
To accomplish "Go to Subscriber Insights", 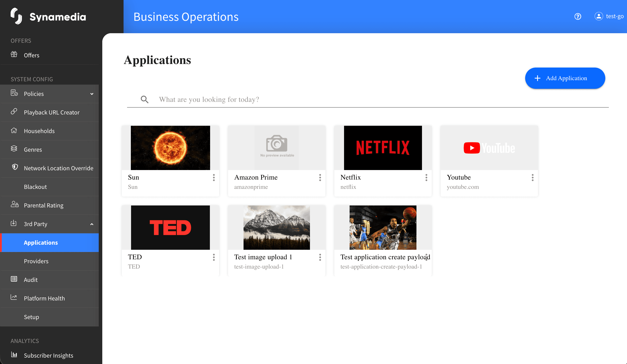I will click(50, 356).
